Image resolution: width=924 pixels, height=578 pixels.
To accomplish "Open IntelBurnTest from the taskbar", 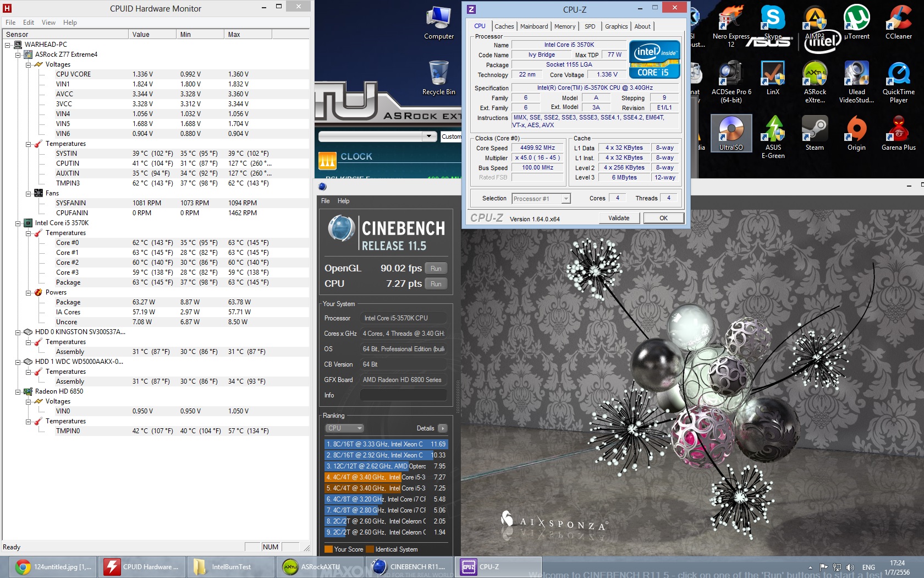I will pyautogui.click(x=231, y=566).
